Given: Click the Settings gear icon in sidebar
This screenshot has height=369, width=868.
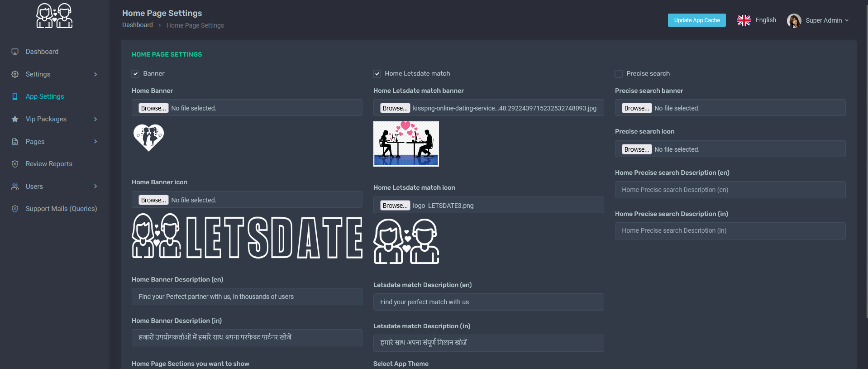Looking at the screenshot, I should [x=15, y=74].
